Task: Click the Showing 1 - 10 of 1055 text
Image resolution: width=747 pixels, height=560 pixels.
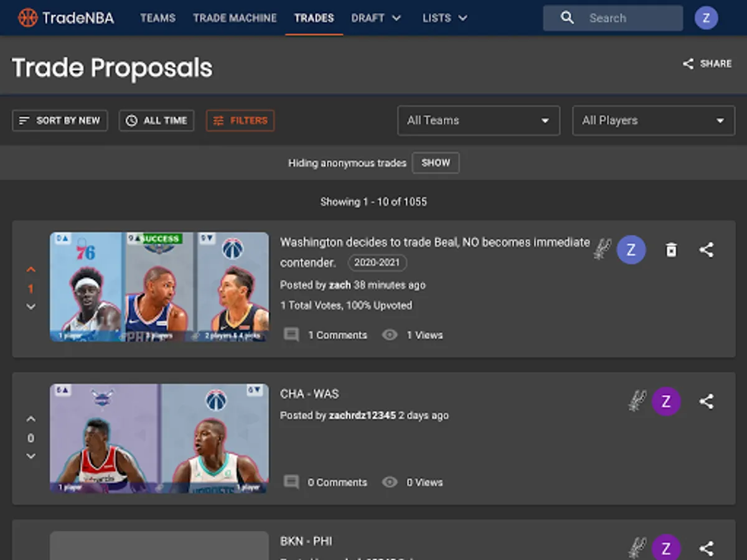Action: pyautogui.click(x=374, y=202)
